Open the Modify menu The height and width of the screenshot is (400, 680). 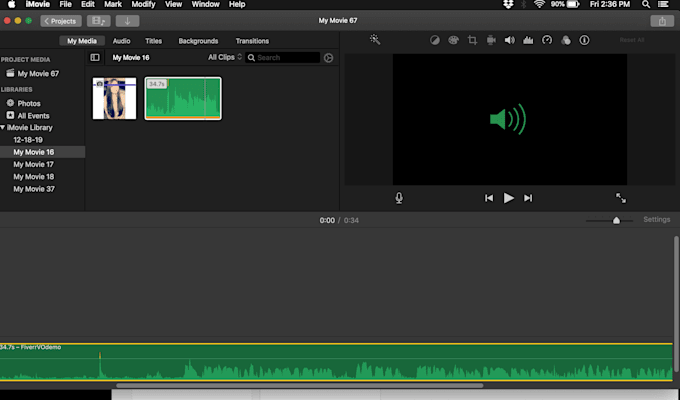pyautogui.click(x=144, y=4)
